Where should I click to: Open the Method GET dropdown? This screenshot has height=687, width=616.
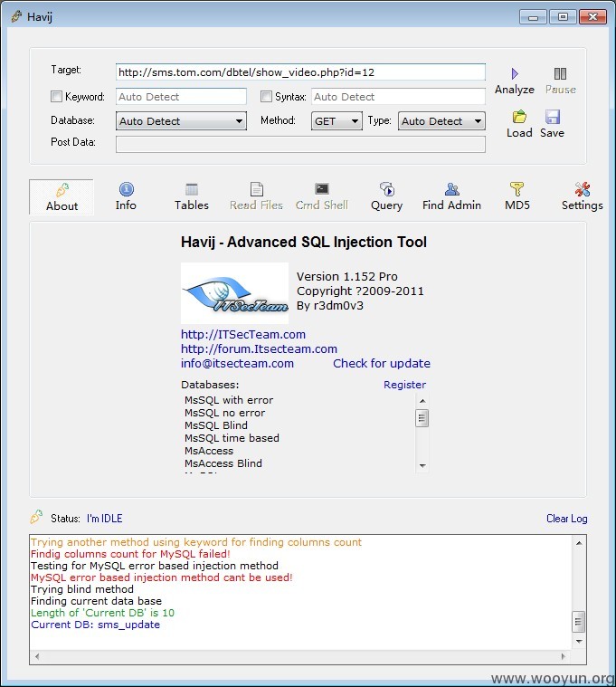pos(336,121)
